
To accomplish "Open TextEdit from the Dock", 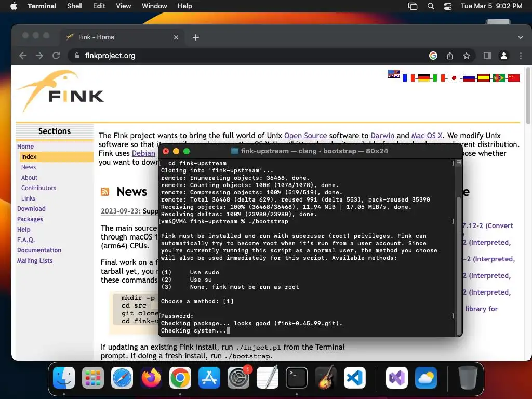I will (268, 378).
